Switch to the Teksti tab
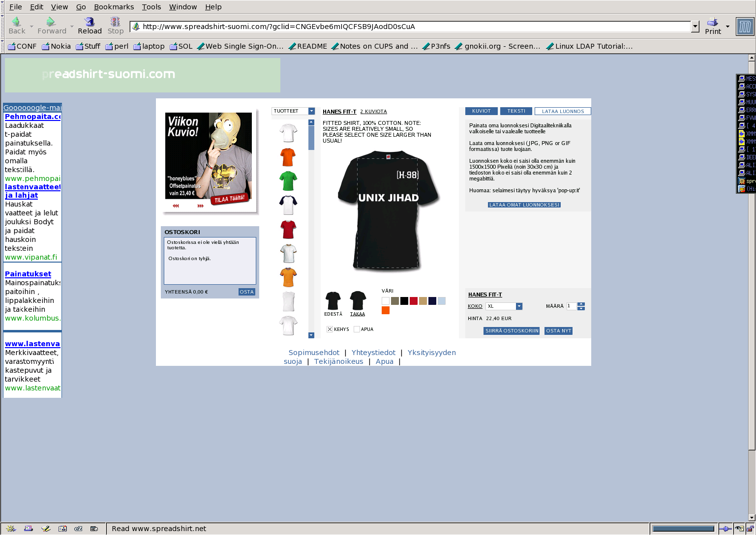 (516, 111)
